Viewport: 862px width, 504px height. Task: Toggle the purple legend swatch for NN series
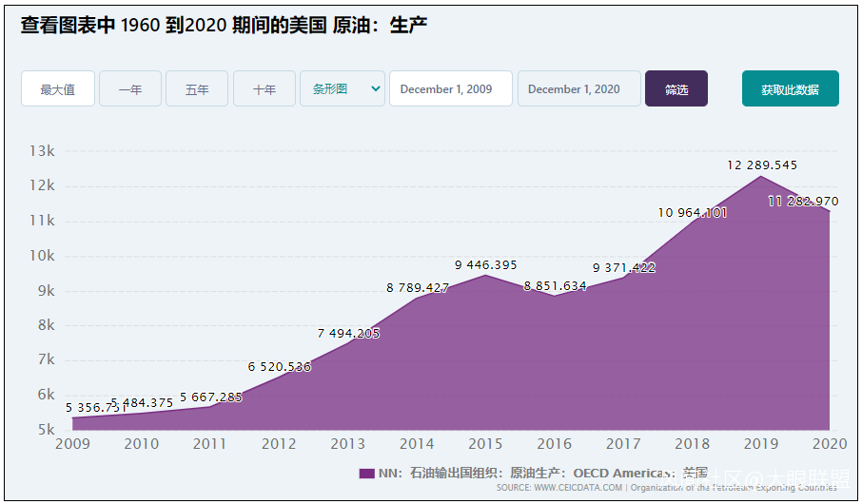pos(366,474)
